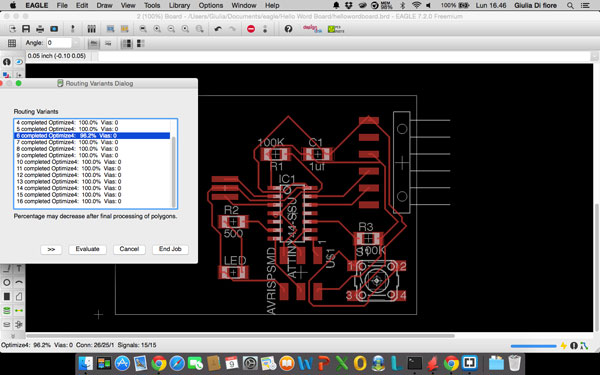Open Terminal from the Dock
The image size is (600, 375).
(414, 363)
